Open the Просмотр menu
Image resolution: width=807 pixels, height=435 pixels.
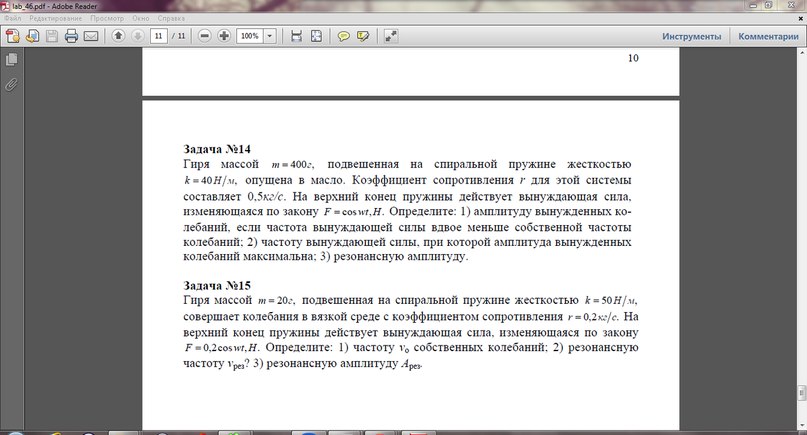(107, 18)
